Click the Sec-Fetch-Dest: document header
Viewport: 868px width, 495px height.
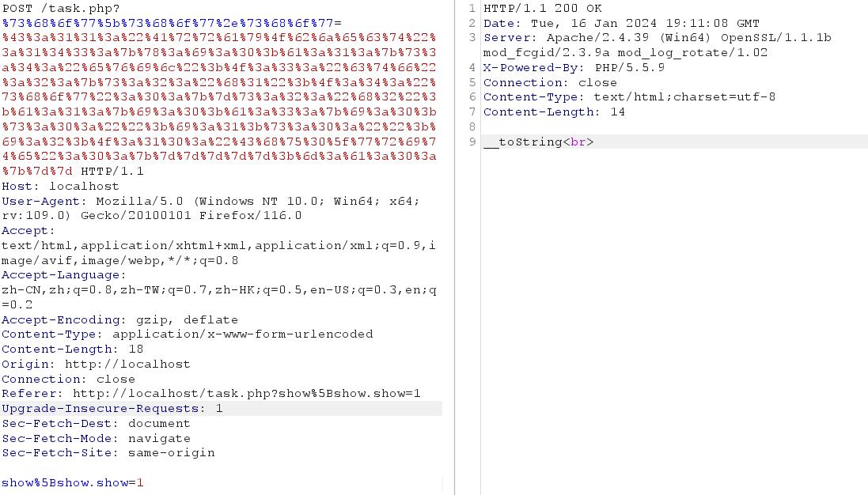(96, 424)
